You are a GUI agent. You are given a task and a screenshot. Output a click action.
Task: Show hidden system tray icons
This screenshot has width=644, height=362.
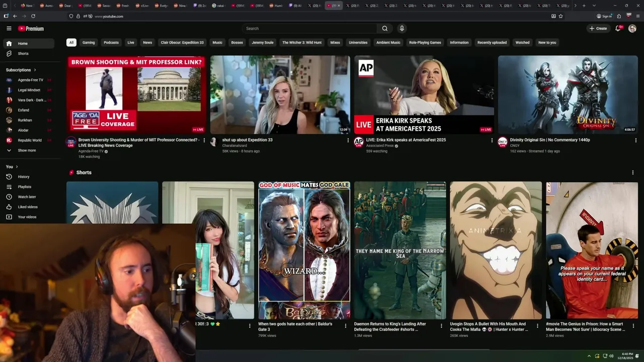tap(589, 356)
